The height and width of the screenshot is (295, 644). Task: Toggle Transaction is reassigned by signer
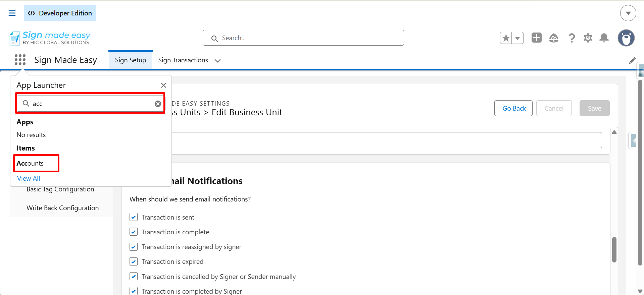pyautogui.click(x=134, y=247)
